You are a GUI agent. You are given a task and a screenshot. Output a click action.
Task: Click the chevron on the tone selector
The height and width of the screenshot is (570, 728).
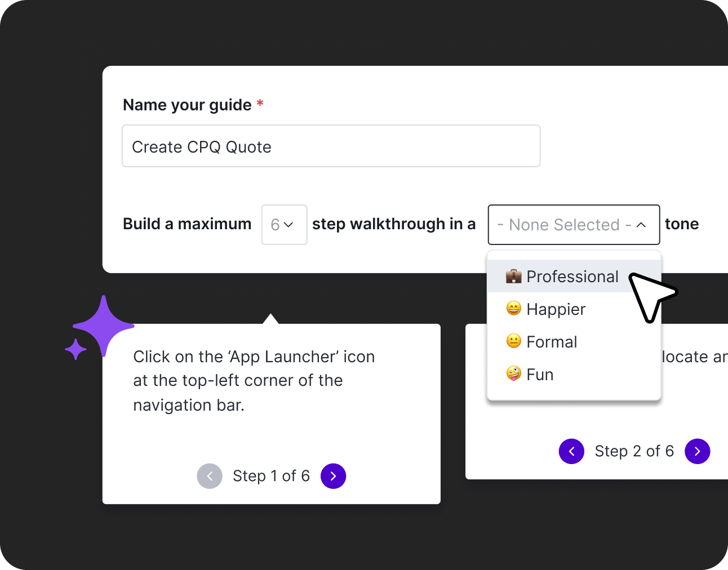(x=641, y=225)
